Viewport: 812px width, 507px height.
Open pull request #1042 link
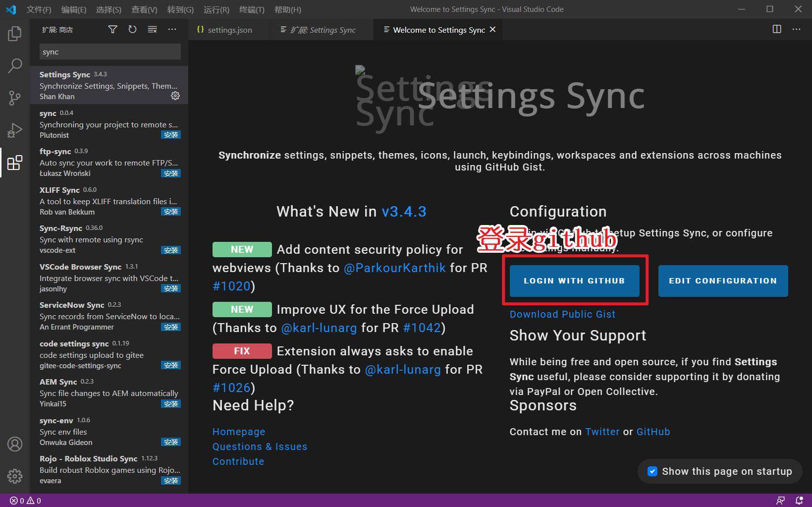click(x=422, y=328)
